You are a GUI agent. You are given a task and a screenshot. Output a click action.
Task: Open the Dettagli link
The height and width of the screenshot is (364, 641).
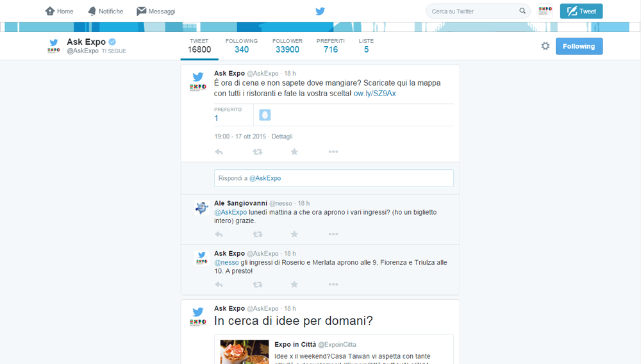click(x=282, y=136)
